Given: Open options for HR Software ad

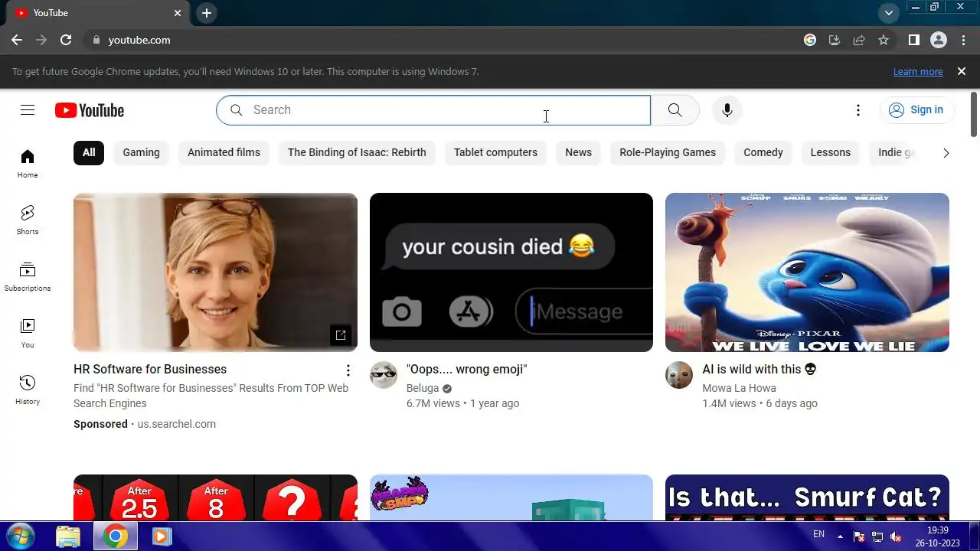Looking at the screenshot, I should click(348, 370).
